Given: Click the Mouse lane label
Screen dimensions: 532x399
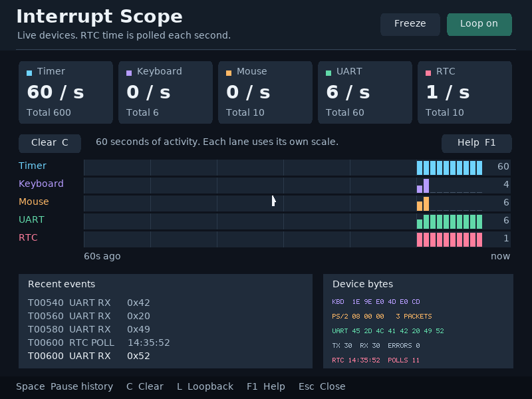Looking at the screenshot, I should (34, 201).
